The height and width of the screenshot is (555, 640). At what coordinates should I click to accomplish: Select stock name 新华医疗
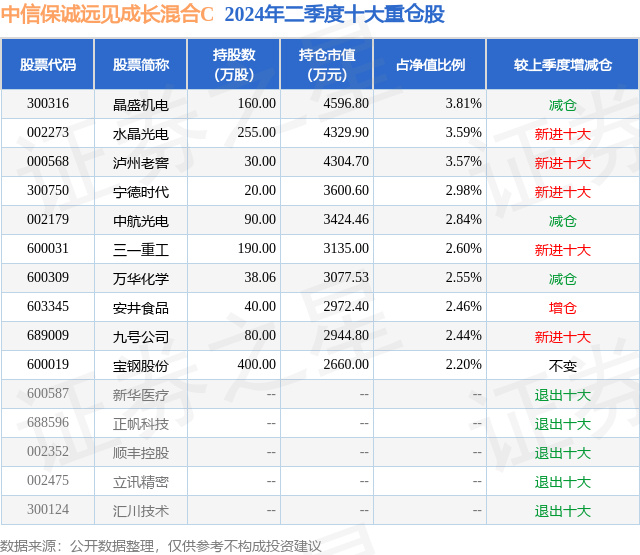tap(141, 395)
